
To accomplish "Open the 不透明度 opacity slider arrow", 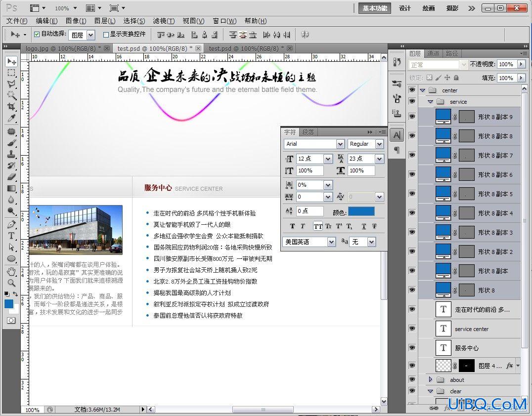I will point(522,64).
